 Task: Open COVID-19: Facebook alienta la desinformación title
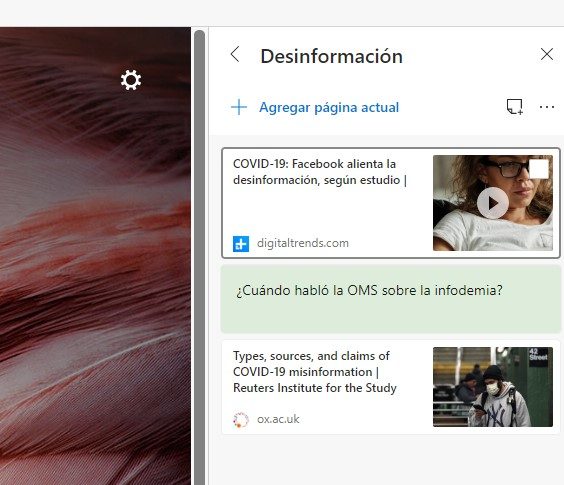click(x=320, y=172)
